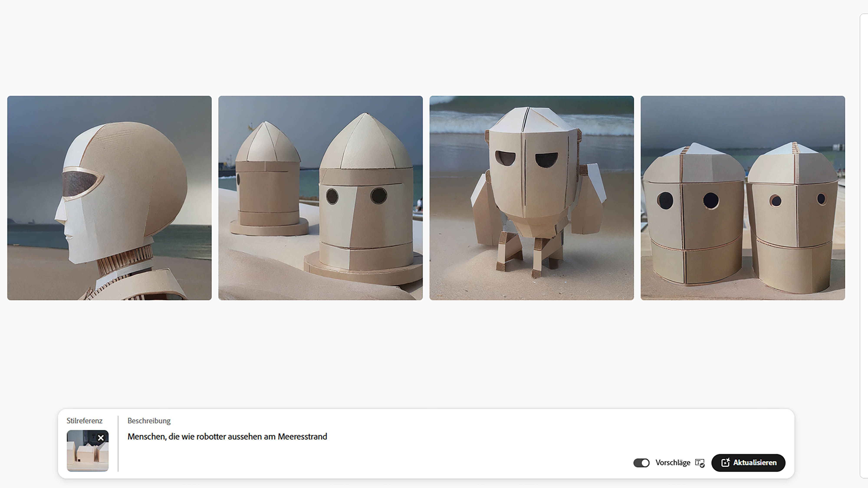Click the Vorschläge label
Image resolution: width=868 pixels, height=488 pixels.
(672, 463)
